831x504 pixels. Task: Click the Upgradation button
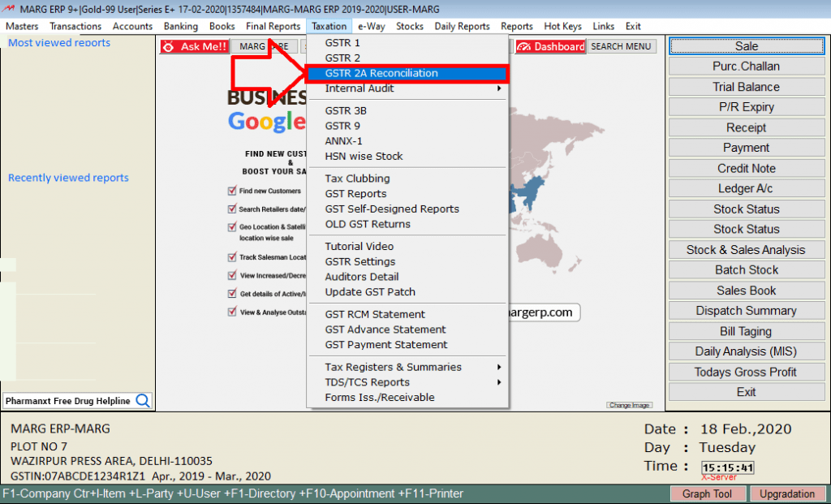787,494
